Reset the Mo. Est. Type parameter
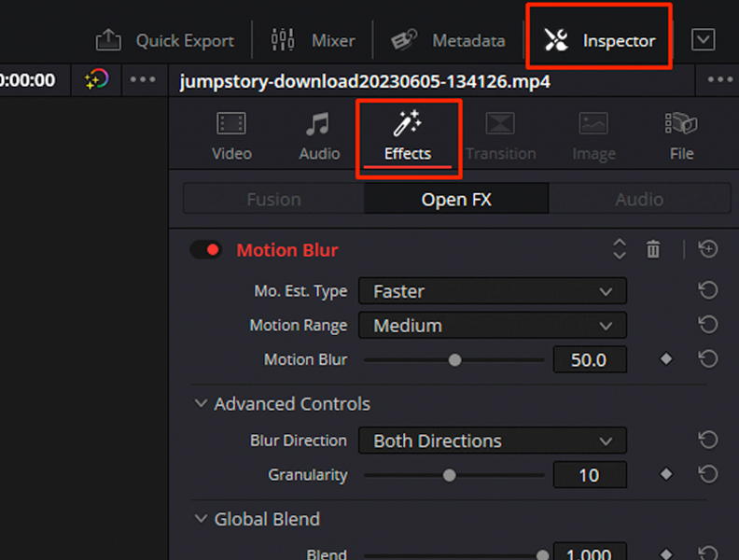 pos(708,290)
